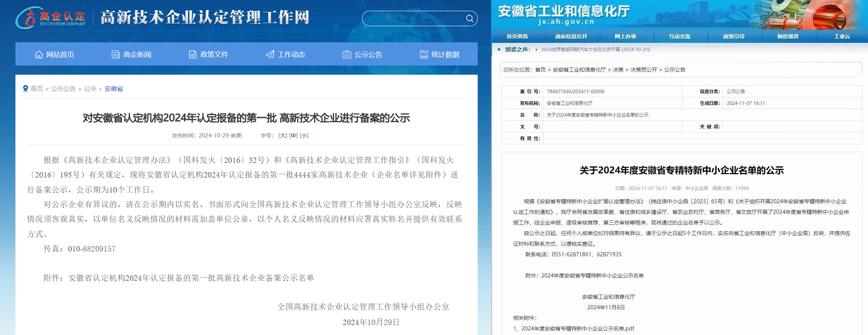Click the home icon beside 网站首页
Viewport: 868px width, 335px height.
[39, 55]
